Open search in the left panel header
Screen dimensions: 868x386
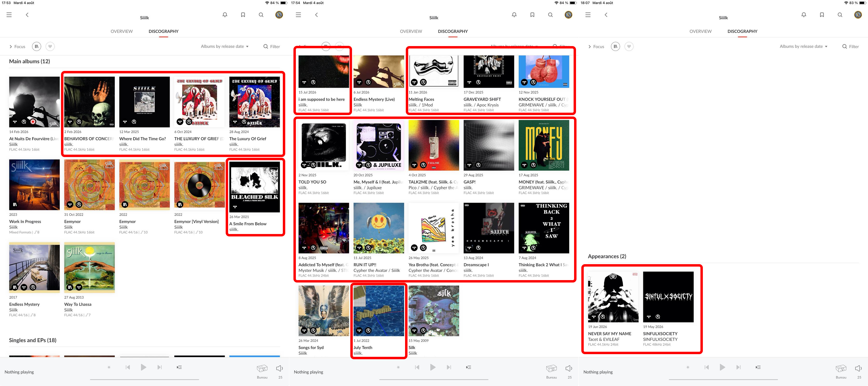[261, 15]
